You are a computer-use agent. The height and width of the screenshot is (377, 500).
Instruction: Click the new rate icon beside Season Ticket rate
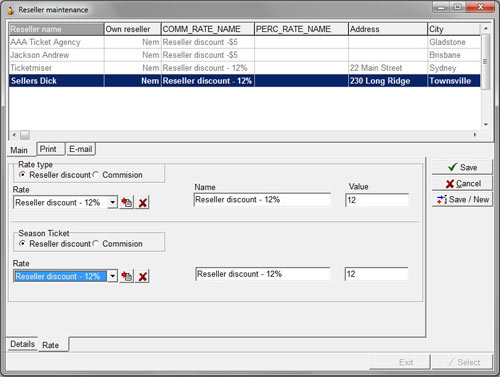tap(127, 276)
